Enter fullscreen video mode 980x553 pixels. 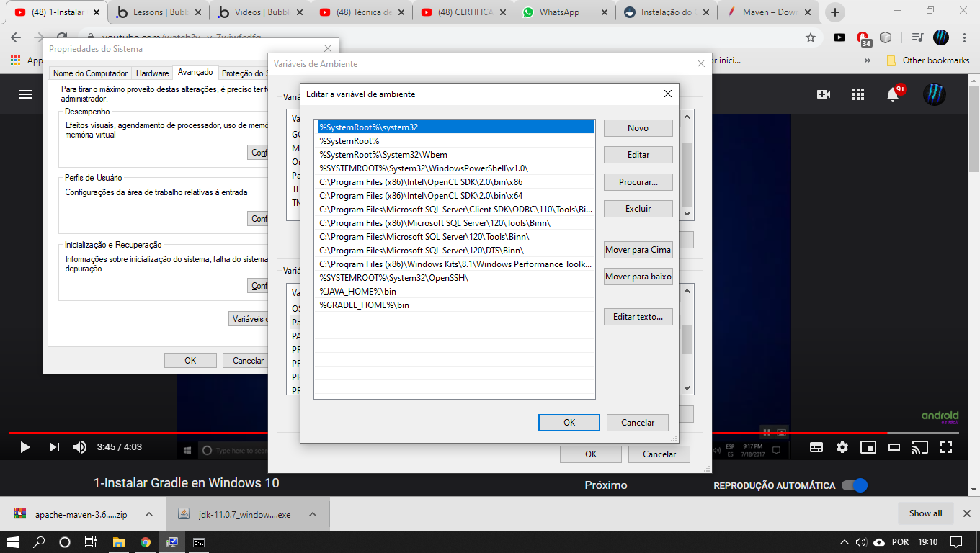coord(946,447)
